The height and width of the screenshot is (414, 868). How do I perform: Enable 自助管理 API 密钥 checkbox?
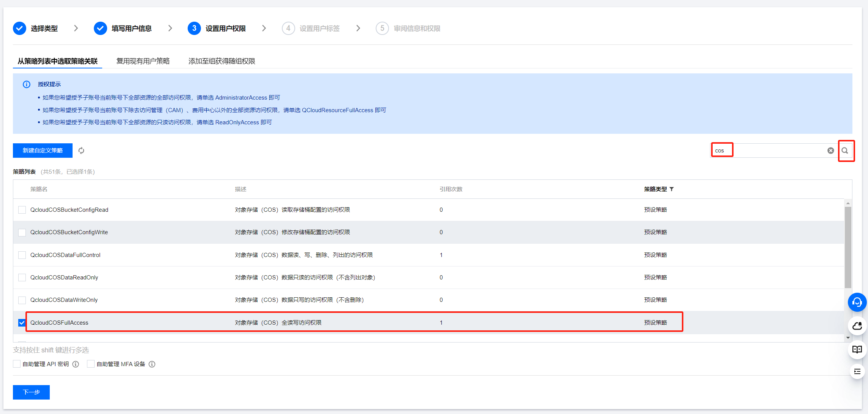click(17, 364)
